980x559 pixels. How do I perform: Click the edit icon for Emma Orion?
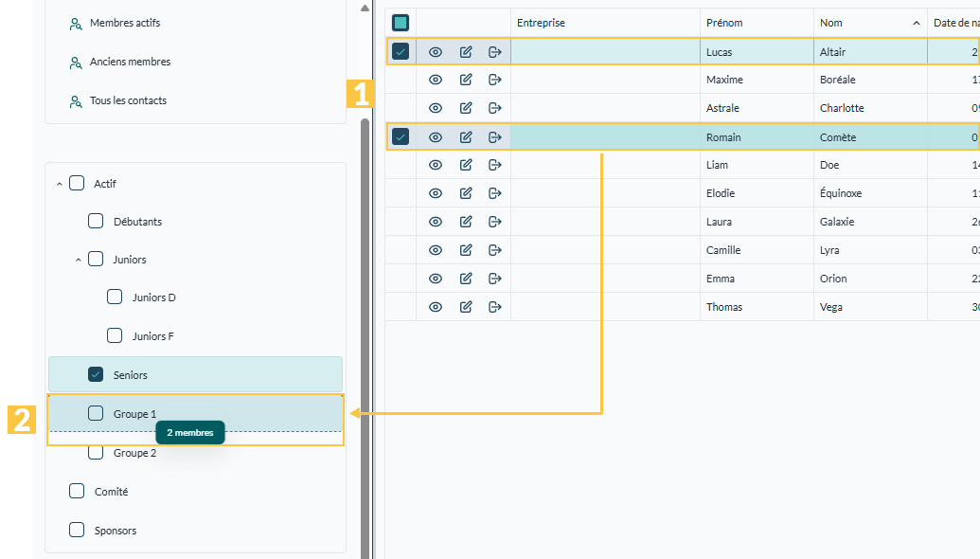[x=466, y=279]
